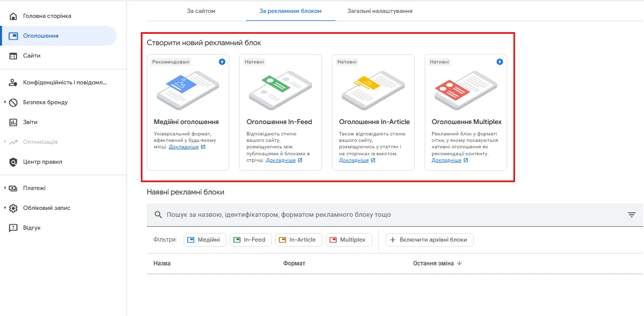Click the ad unit search field

click(387, 215)
